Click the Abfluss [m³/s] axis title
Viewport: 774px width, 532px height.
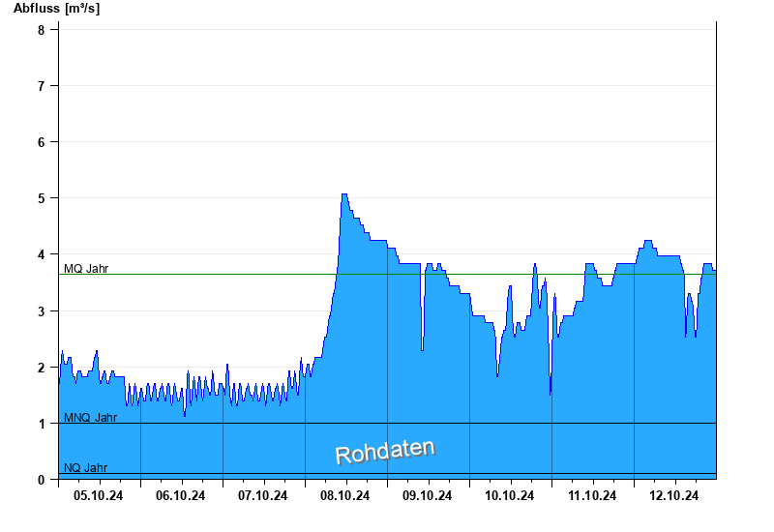56,9
